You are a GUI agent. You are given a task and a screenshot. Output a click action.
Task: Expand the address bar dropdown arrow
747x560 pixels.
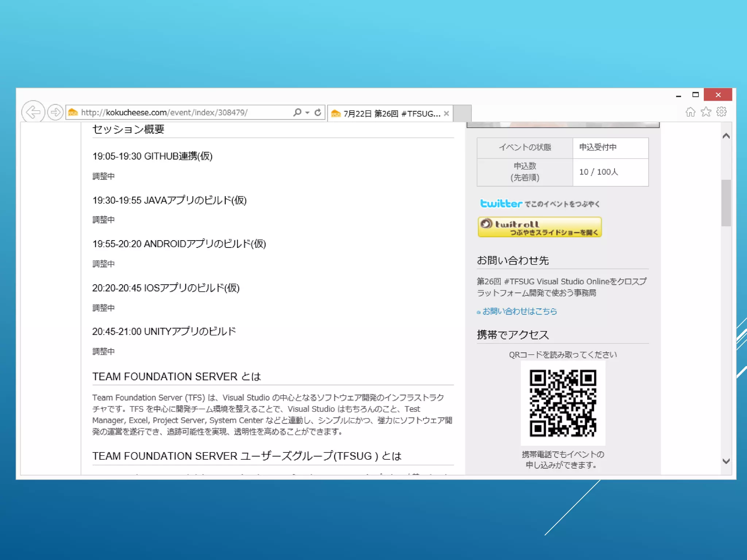[x=307, y=113]
